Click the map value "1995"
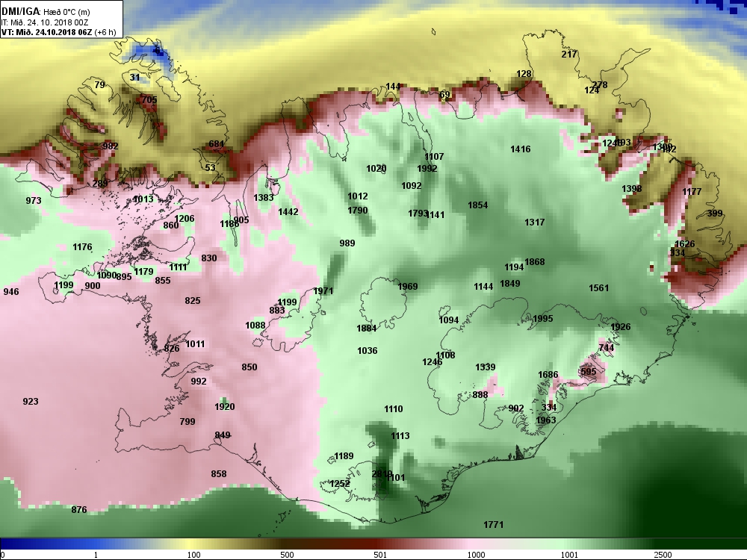 tap(542, 319)
